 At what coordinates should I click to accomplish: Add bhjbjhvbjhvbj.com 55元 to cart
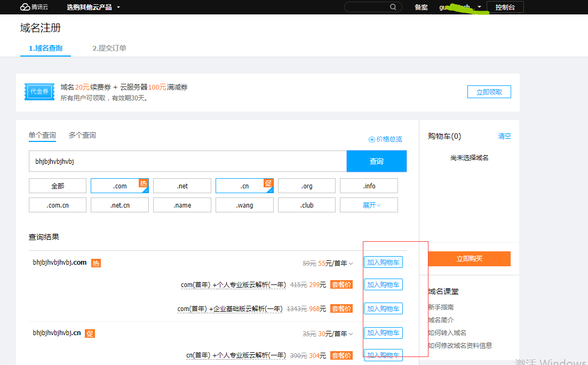point(383,262)
